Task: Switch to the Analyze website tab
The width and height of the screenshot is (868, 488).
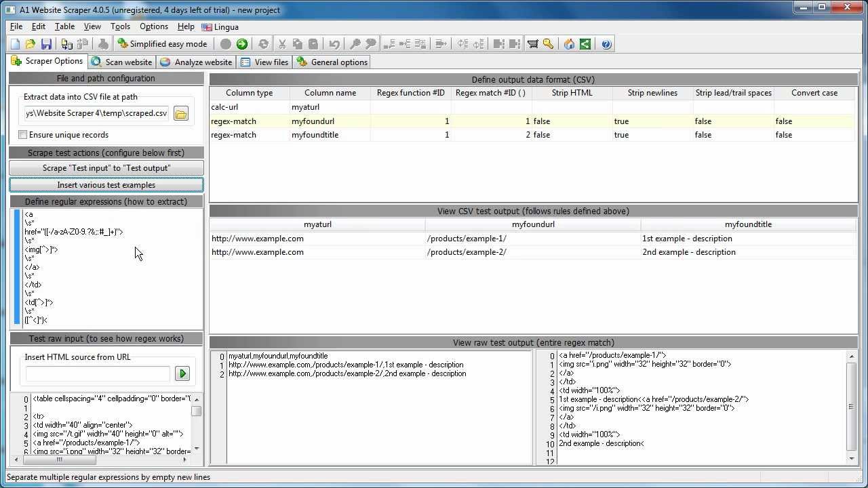Action: (x=196, y=62)
